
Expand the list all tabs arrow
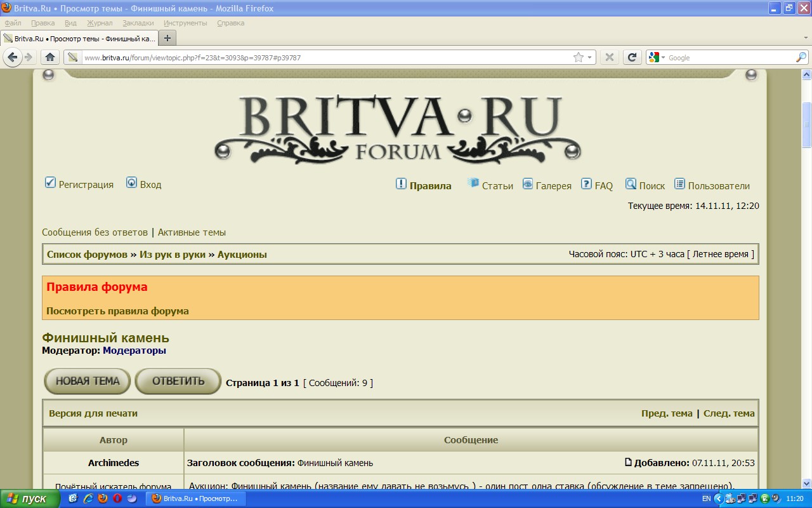point(806,38)
